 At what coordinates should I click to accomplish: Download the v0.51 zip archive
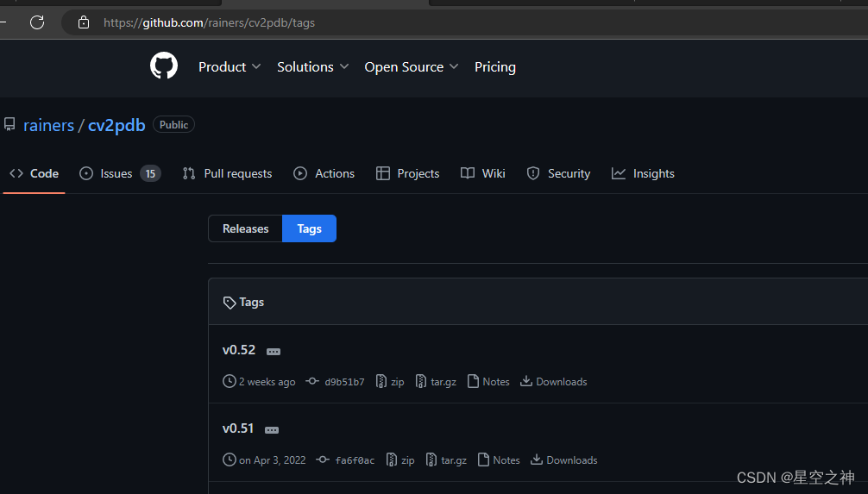pos(400,460)
